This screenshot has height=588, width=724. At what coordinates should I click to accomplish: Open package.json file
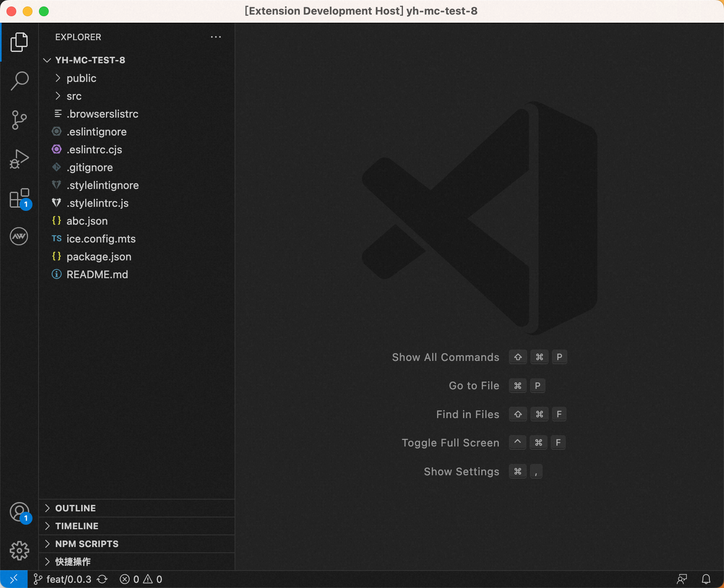[x=137, y=257]
